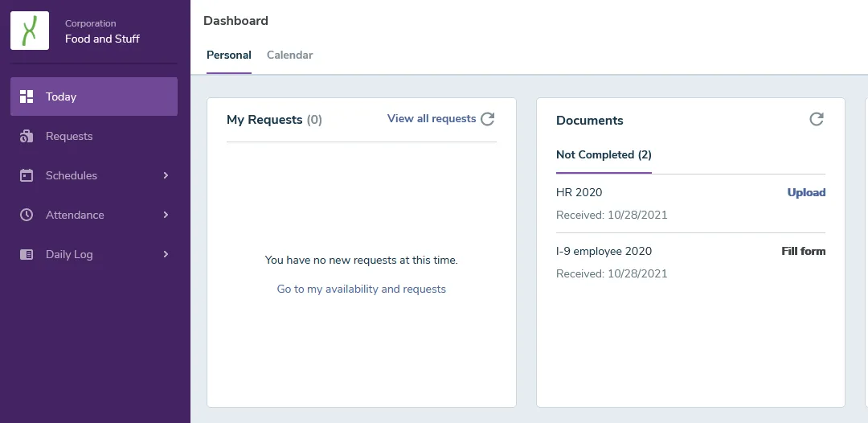The height and width of the screenshot is (423, 868).
Task: Open Requests from the sidebar
Action: (x=94, y=136)
